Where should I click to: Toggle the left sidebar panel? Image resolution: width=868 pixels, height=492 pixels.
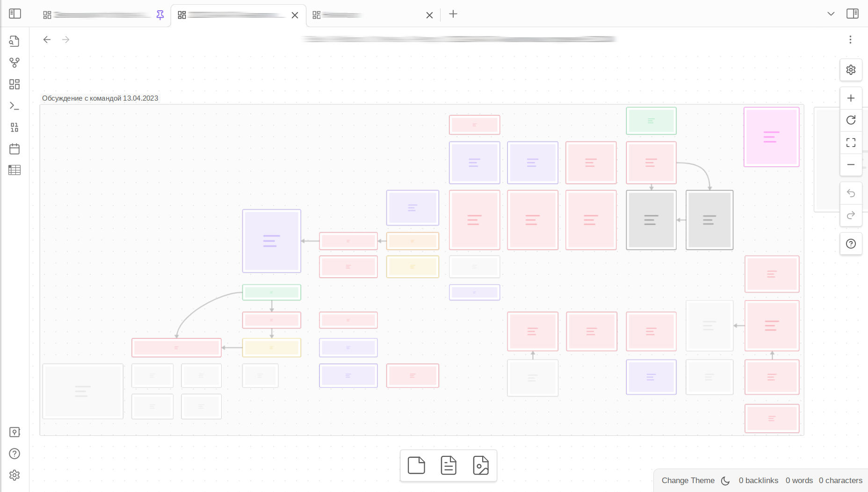click(x=15, y=14)
